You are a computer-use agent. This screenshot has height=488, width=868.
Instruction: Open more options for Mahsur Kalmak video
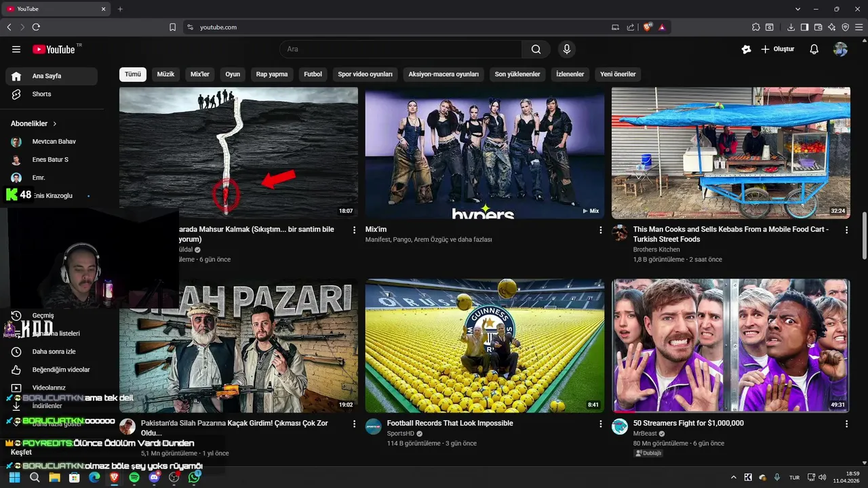point(354,230)
